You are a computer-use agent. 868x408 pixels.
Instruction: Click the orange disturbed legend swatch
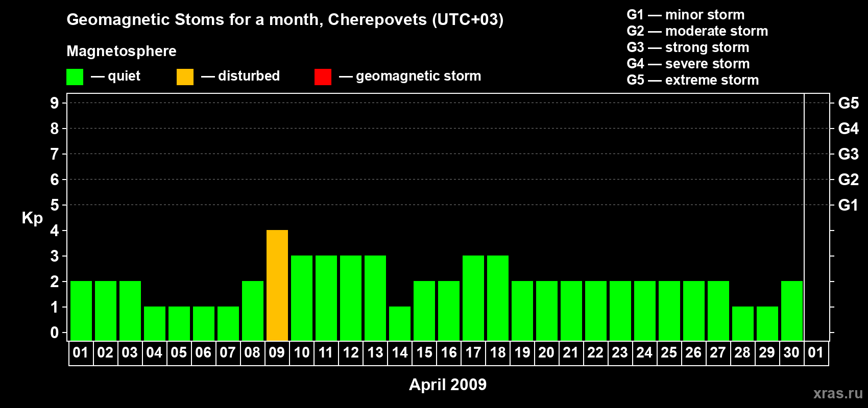pyautogui.click(x=185, y=77)
